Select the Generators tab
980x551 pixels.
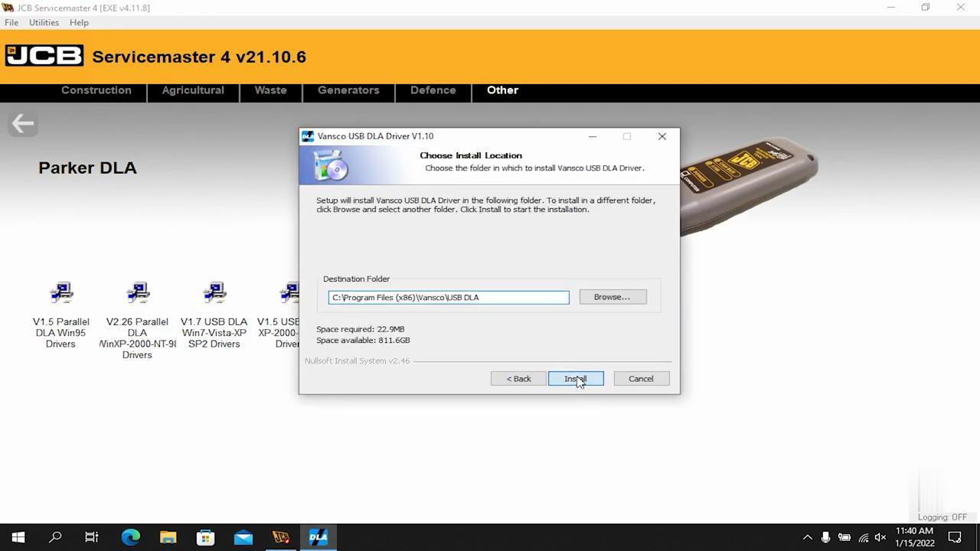pos(348,90)
